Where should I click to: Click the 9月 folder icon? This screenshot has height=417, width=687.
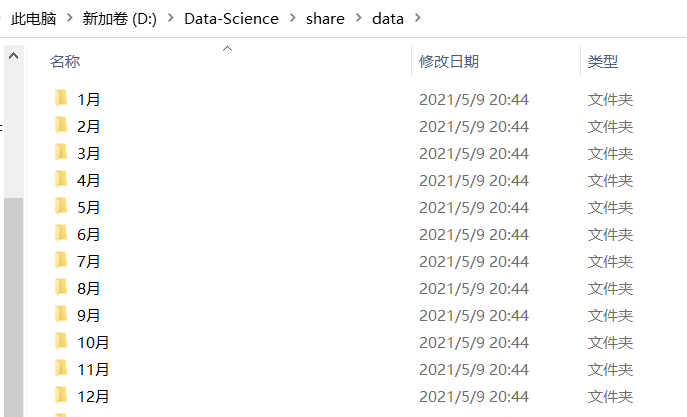[x=61, y=314]
